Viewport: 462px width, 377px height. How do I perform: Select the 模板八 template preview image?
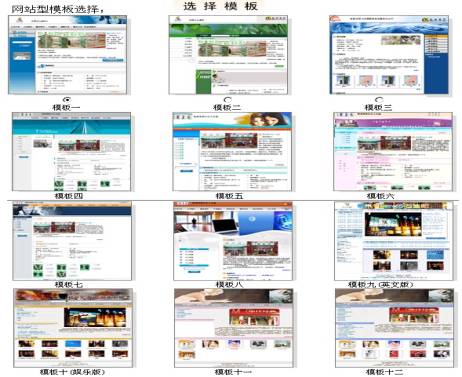(233, 241)
